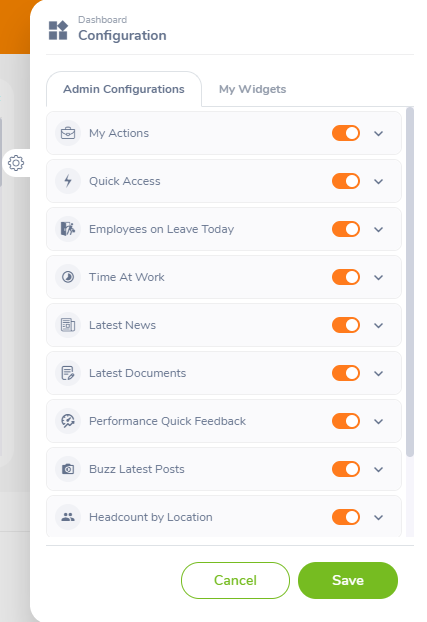Expand the Latest Documents chevron

coord(379,374)
